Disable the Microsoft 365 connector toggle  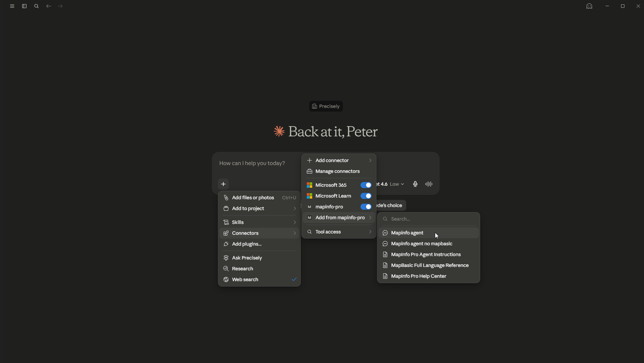(366, 185)
